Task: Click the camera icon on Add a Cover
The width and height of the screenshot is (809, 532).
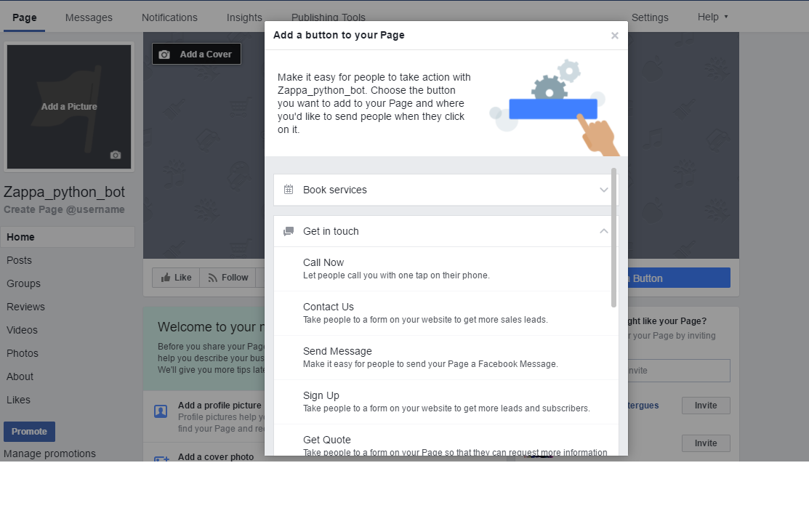Action: coord(164,55)
